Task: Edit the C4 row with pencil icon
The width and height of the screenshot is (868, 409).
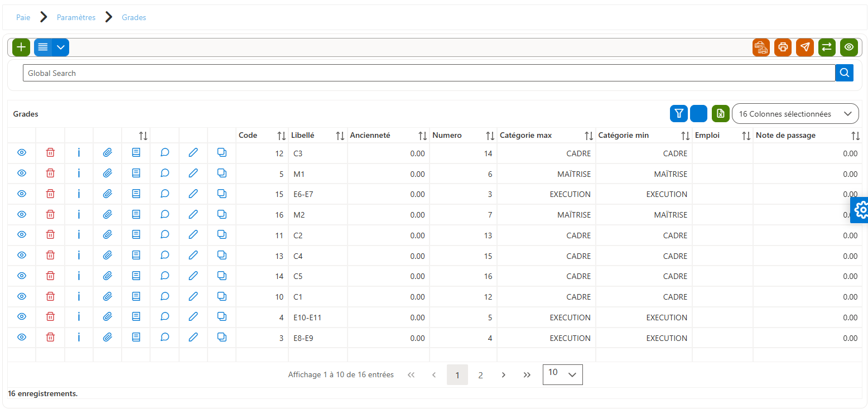Action: click(x=193, y=255)
